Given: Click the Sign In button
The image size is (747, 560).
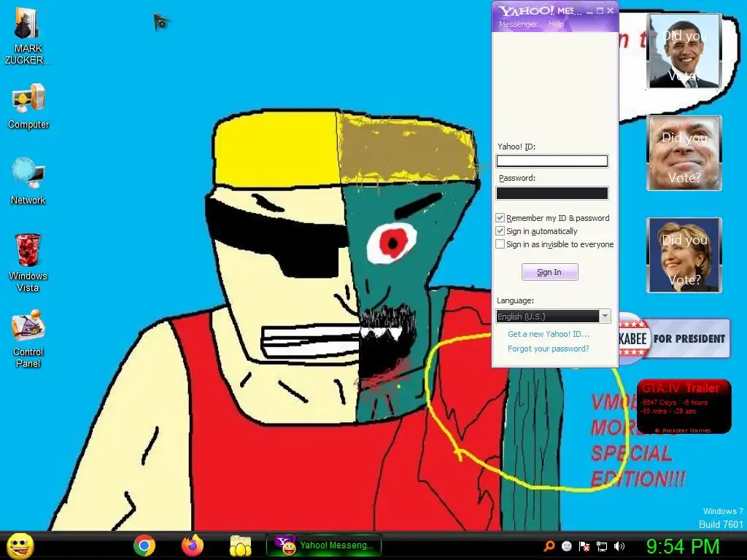Looking at the screenshot, I should (x=550, y=272).
